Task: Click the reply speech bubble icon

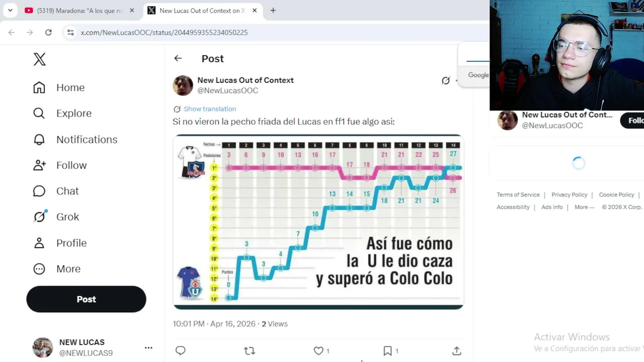Action: click(181, 351)
